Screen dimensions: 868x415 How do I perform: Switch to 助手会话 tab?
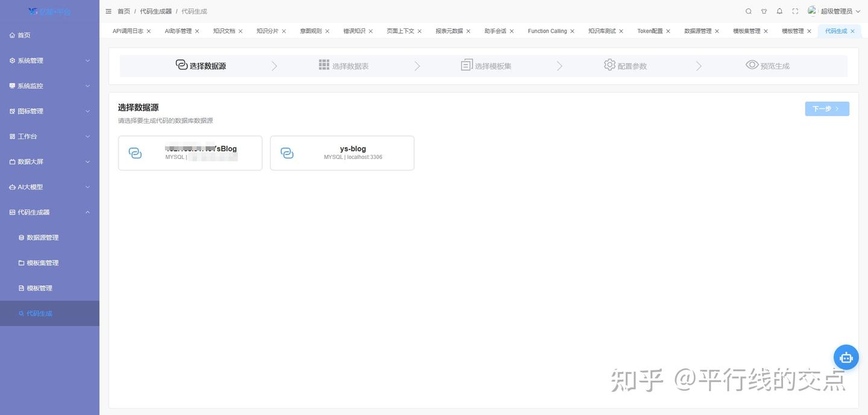tap(495, 31)
